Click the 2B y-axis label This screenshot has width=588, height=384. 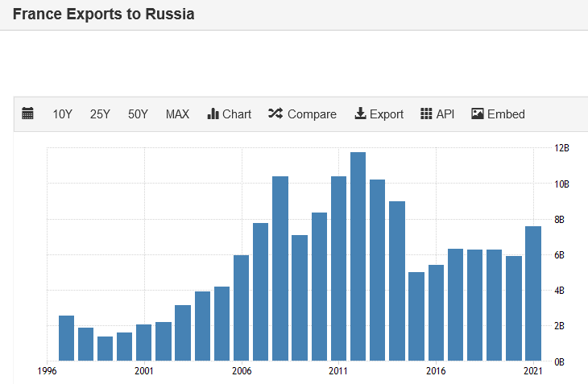pos(559,326)
